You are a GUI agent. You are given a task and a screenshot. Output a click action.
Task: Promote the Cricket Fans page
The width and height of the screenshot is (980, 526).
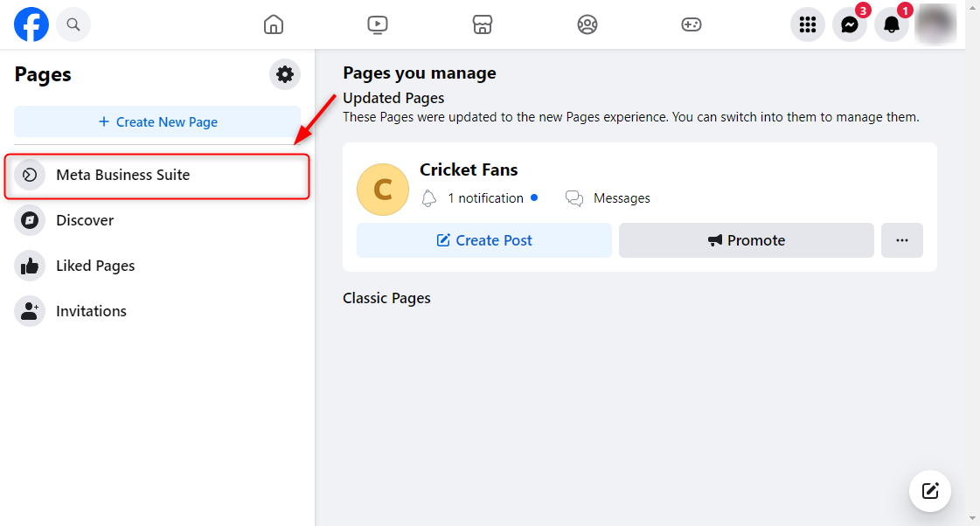tap(747, 240)
